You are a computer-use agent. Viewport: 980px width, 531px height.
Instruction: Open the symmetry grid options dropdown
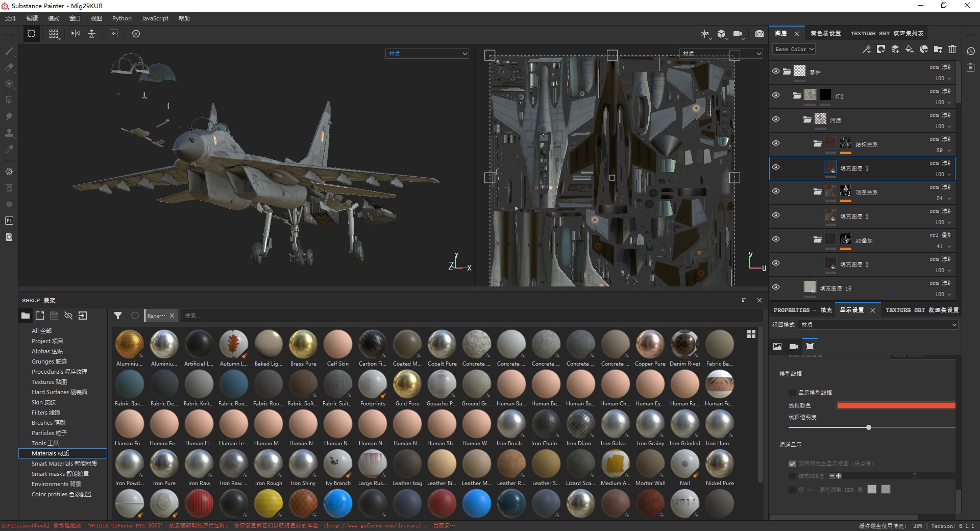click(x=54, y=34)
